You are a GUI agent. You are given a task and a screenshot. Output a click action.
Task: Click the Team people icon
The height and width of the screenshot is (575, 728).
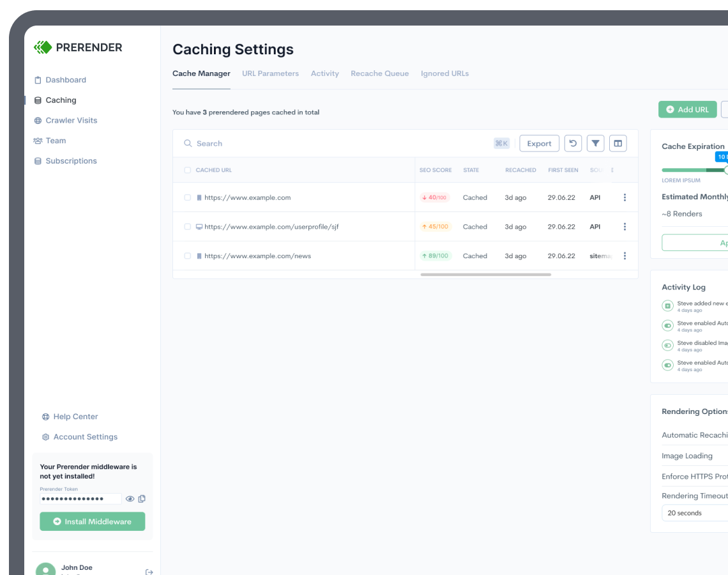[38, 141]
